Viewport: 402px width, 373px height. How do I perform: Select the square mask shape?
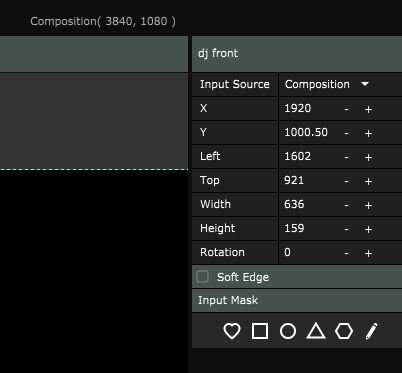click(260, 331)
